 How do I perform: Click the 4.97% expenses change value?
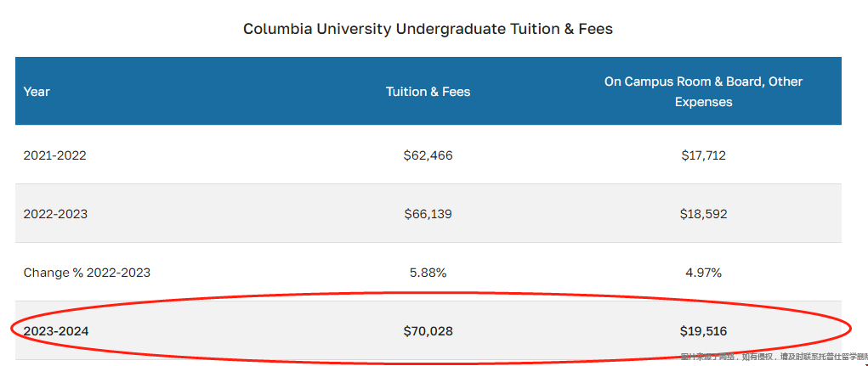click(x=704, y=273)
